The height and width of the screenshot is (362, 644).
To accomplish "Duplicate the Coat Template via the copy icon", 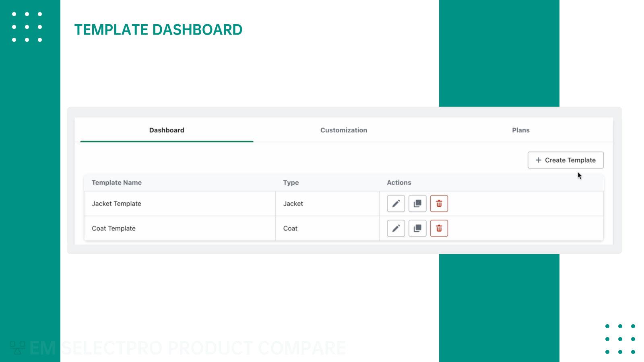I will point(417,228).
